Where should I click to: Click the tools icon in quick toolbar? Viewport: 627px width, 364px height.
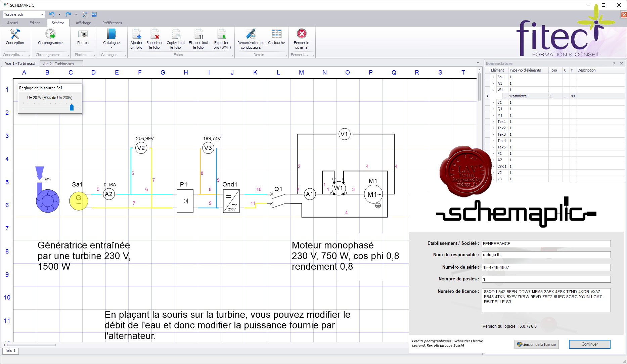(85, 14)
